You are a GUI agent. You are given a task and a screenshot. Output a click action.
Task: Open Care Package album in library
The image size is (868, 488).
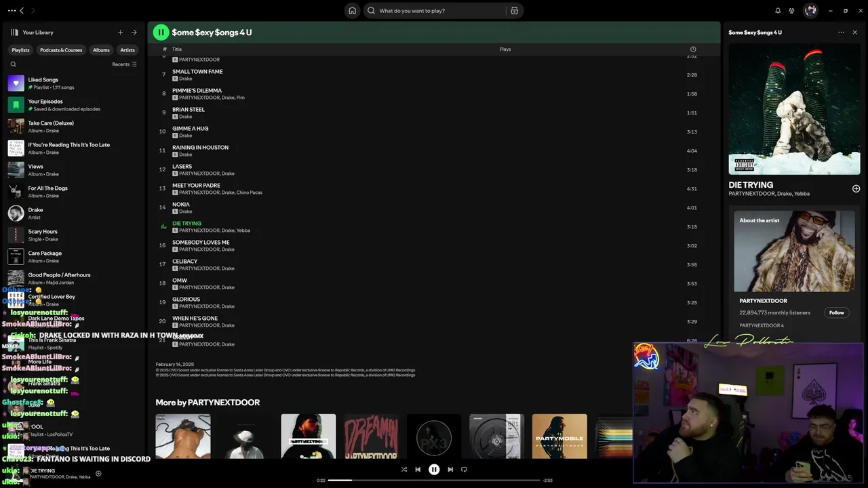tap(73, 257)
